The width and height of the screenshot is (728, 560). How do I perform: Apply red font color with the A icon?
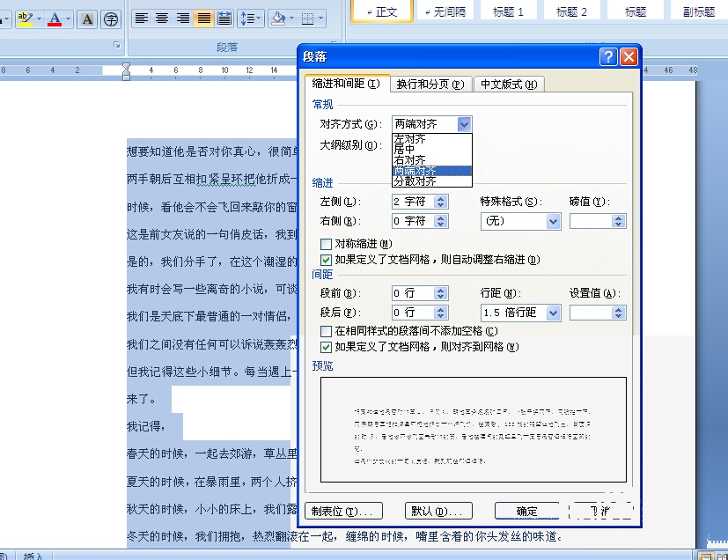55,19
